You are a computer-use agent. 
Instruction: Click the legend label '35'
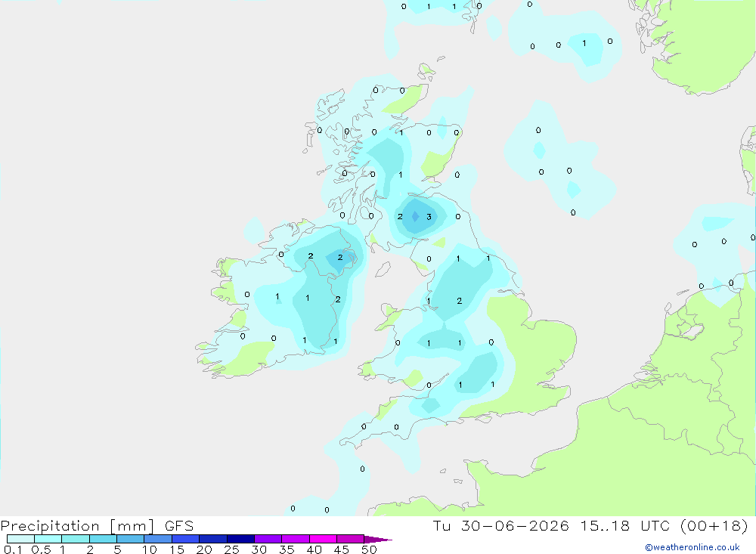point(287,549)
